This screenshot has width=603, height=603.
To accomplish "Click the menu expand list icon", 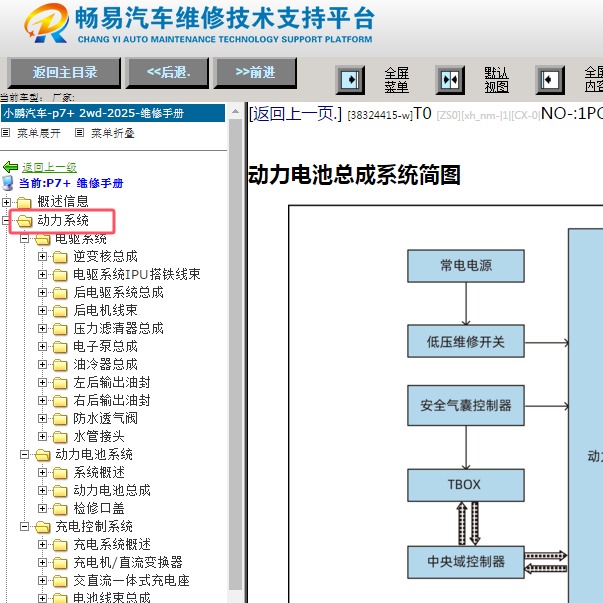I will click(x=5, y=133).
